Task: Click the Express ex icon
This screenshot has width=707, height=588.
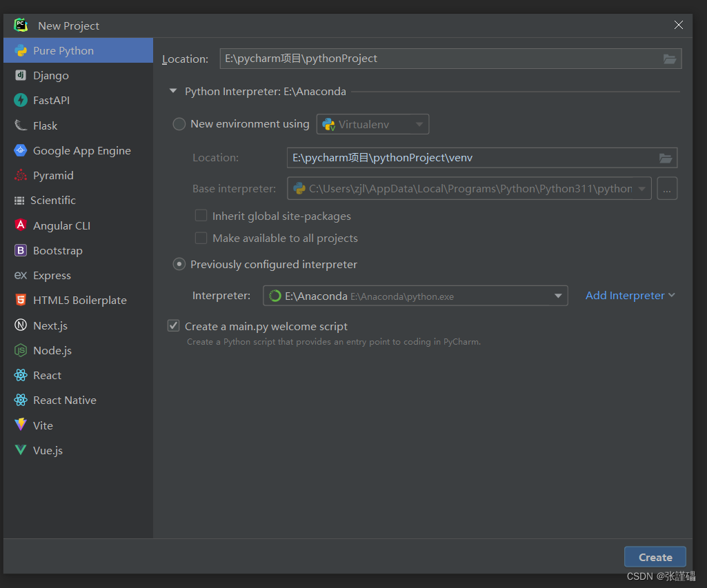Action: click(x=21, y=275)
